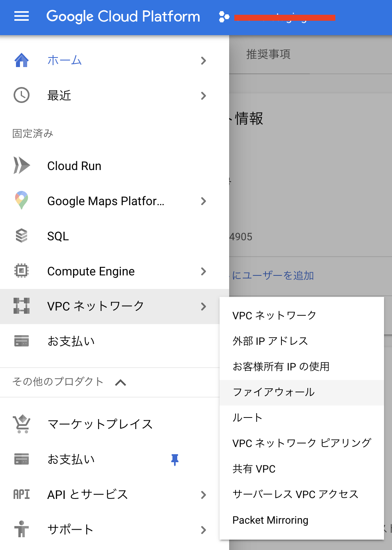Click the API icon
The width and height of the screenshot is (392, 550).
[x=22, y=495]
